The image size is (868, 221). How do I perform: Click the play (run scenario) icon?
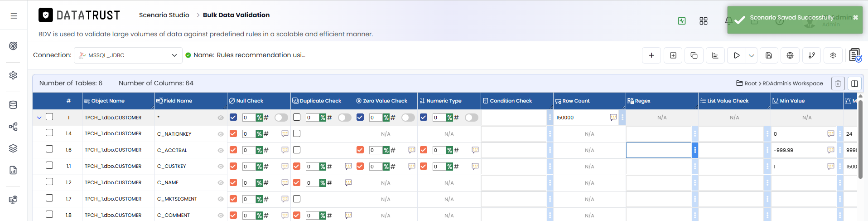click(x=737, y=55)
